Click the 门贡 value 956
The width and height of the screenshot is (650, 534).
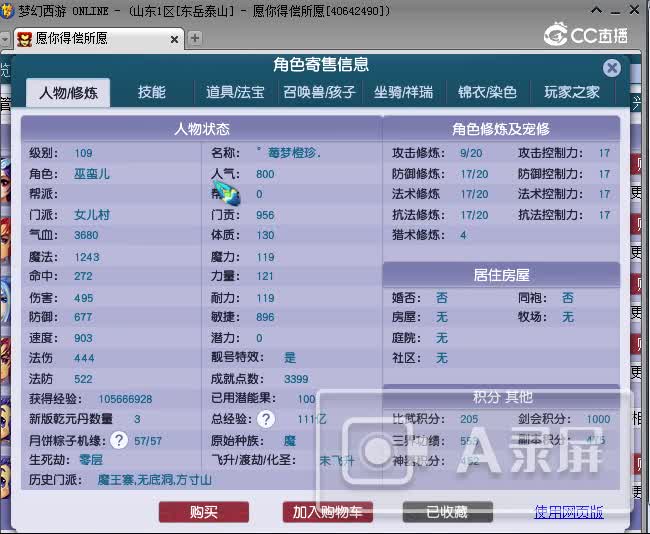coord(265,215)
